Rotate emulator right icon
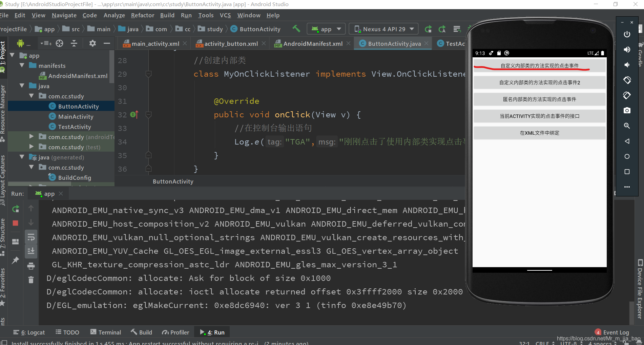Viewport: 644px width, 345px height. 627,95
